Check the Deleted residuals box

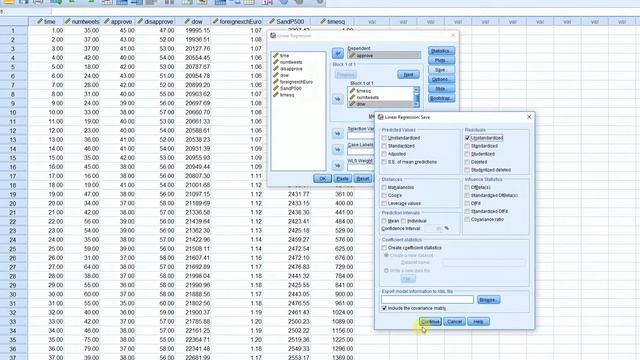coord(467,162)
